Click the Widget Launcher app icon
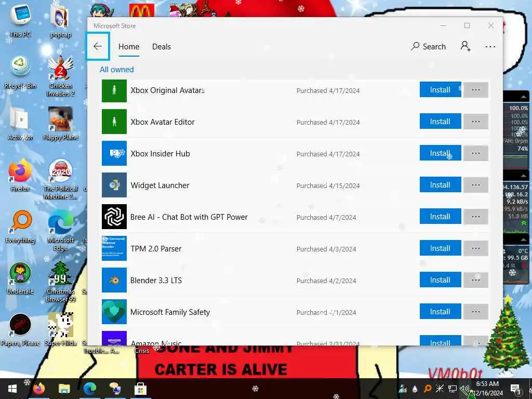The width and height of the screenshot is (532, 399). [114, 185]
